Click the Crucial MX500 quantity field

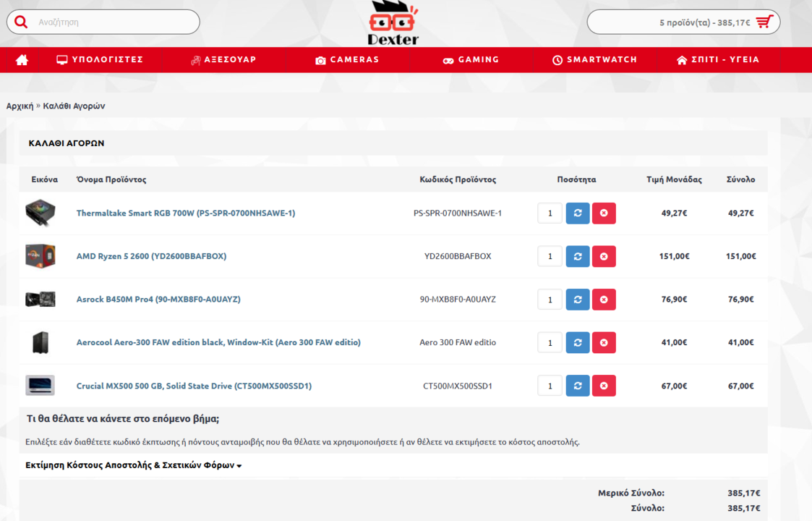coord(550,386)
